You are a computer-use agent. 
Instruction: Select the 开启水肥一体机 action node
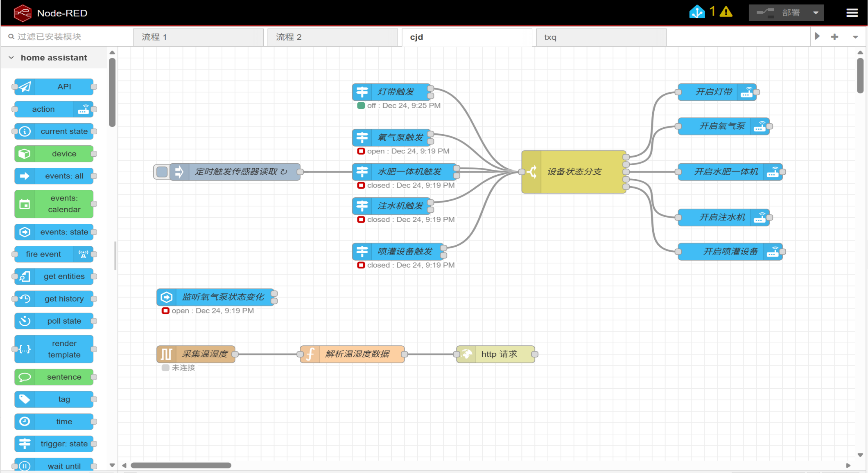730,172
